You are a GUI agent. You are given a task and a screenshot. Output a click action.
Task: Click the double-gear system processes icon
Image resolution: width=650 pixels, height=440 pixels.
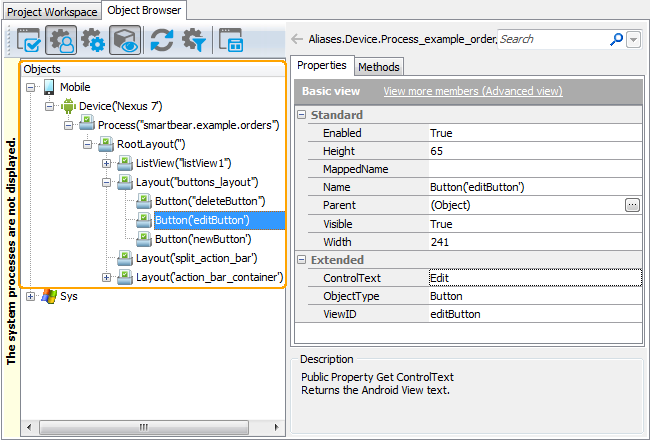(x=92, y=40)
